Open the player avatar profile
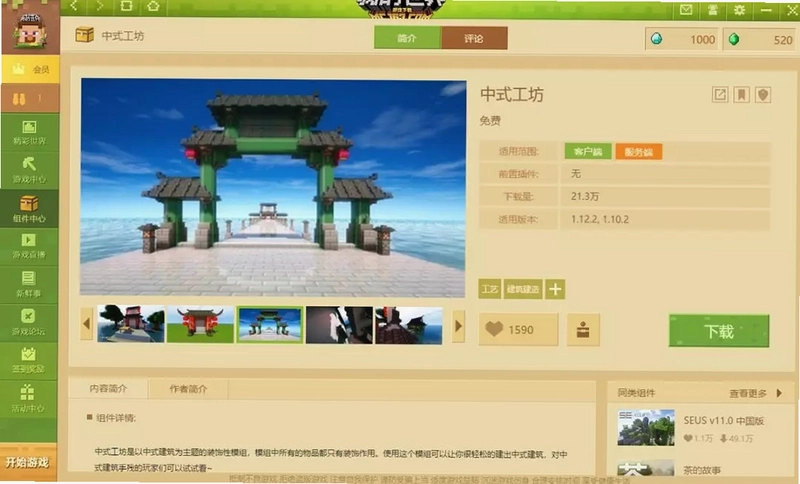Viewport: 800px width, 484px height. pos(30,30)
